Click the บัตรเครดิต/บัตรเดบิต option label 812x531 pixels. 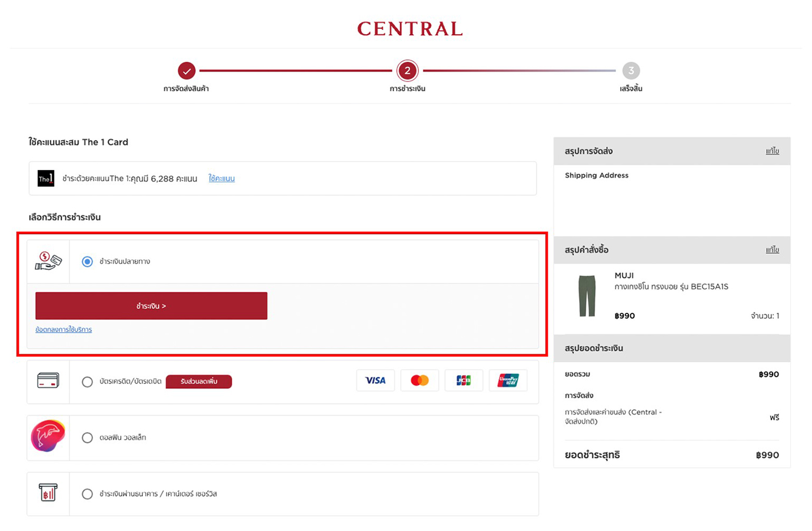[x=130, y=382]
